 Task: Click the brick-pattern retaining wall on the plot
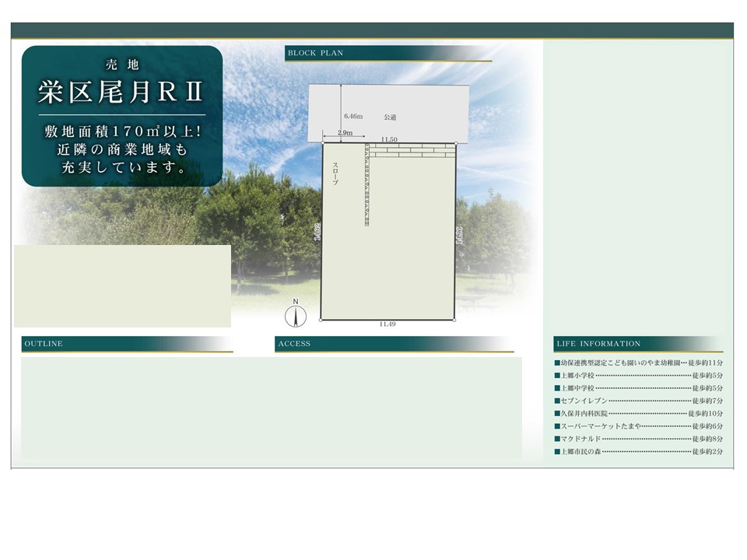click(x=411, y=149)
